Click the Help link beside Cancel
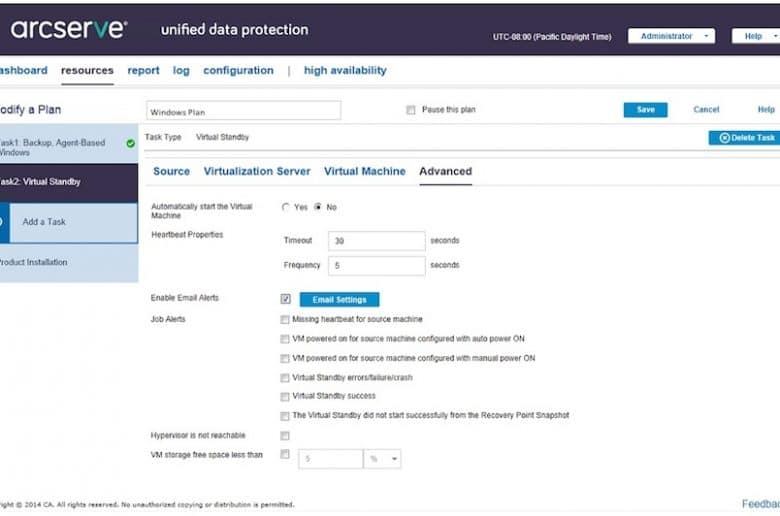Viewport: 780px width, 516px height. [766, 109]
